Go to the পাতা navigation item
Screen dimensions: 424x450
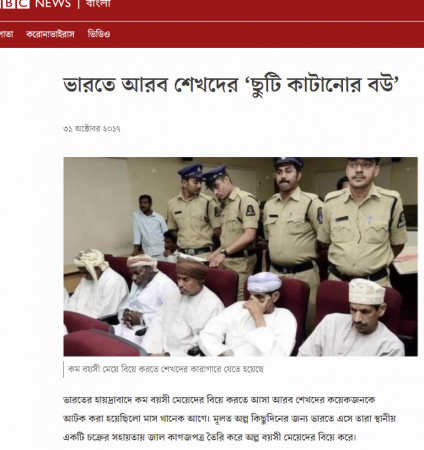[6, 34]
